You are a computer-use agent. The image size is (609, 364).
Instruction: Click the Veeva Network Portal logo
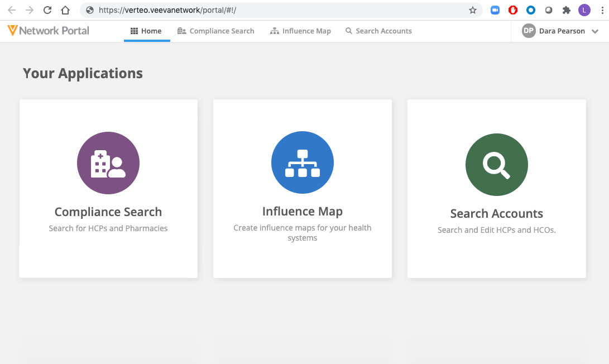pos(49,31)
